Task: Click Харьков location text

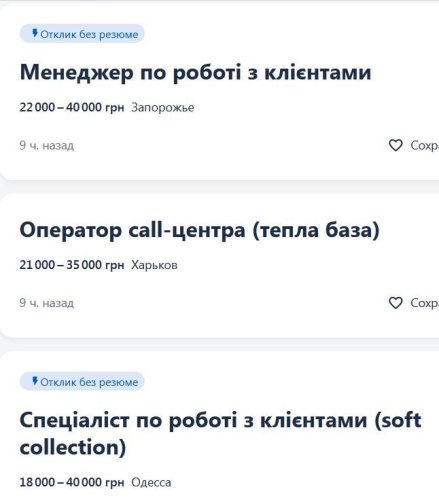Action: coord(154,265)
